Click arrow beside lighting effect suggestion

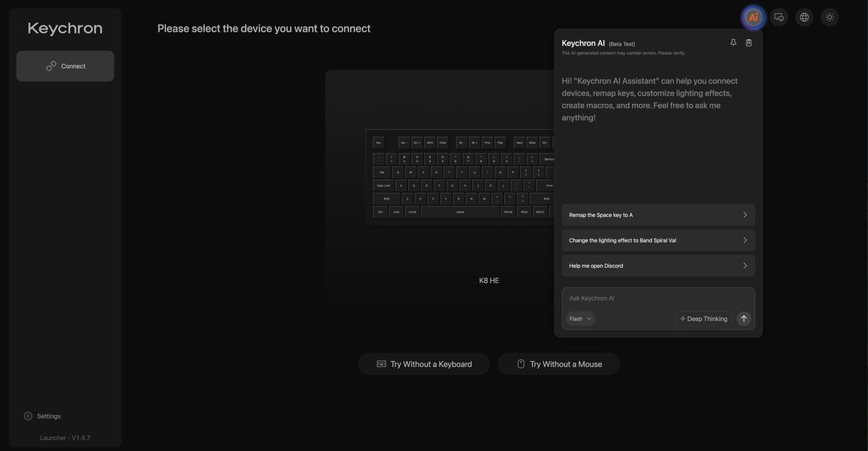(745, 240)
